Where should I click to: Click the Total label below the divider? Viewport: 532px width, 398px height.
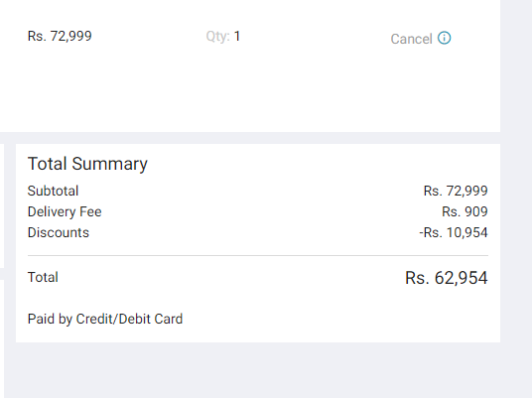click(43, 277)
